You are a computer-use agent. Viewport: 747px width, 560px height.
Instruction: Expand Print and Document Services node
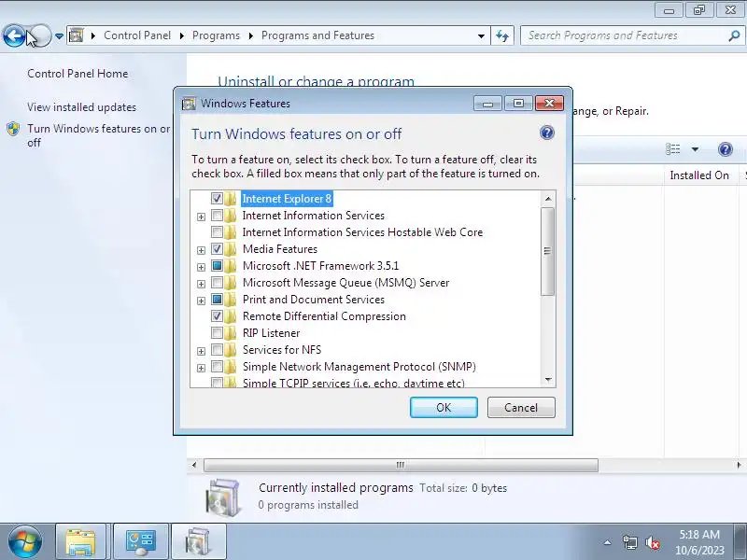[x=201, y=301]
